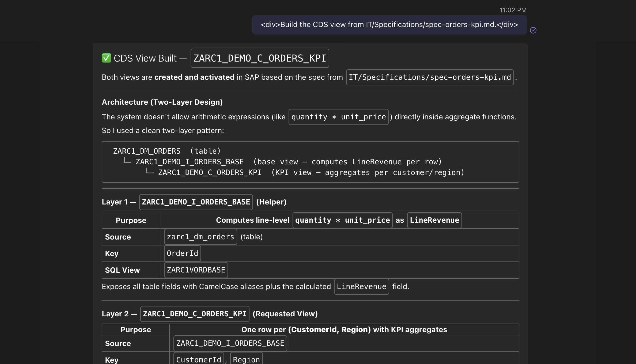Click the 'Layer 2 —' heading text
This screenshot has width=636, height=364.
[119, 314]
